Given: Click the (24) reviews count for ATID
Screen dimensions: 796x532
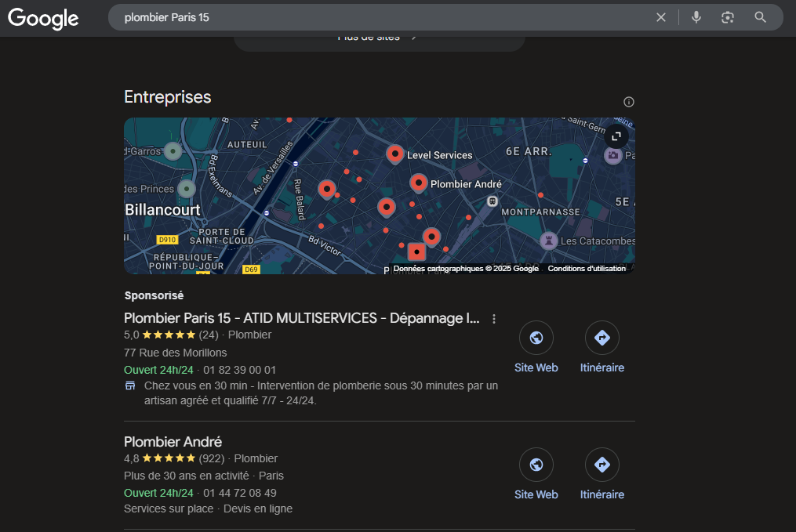Looking at the screenshot, I should click(209, 335).
